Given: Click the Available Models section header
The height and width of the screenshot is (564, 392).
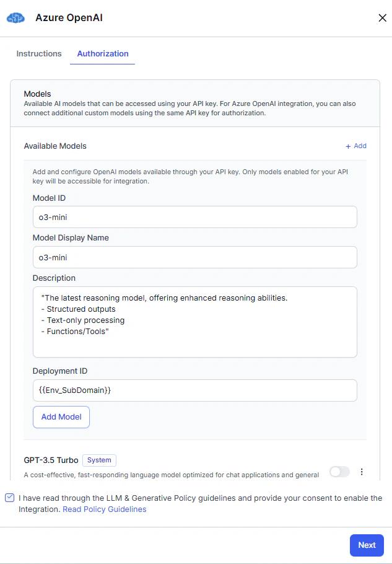Looking at the screenshot, I should tap(56, 146).
